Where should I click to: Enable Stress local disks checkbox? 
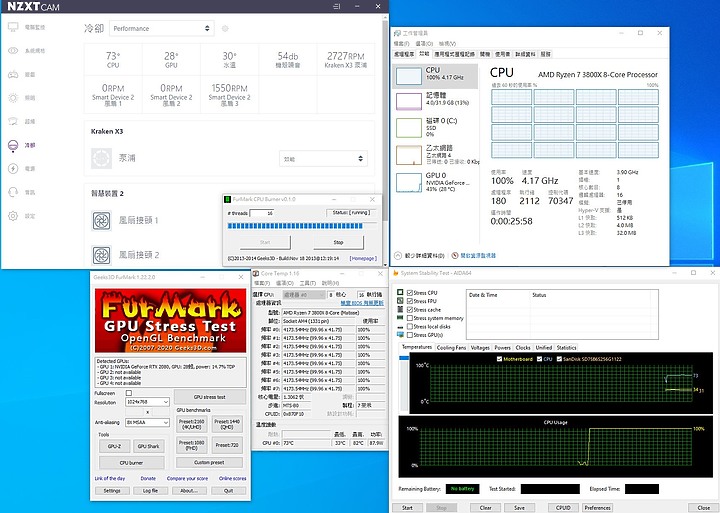coord(410,327)
